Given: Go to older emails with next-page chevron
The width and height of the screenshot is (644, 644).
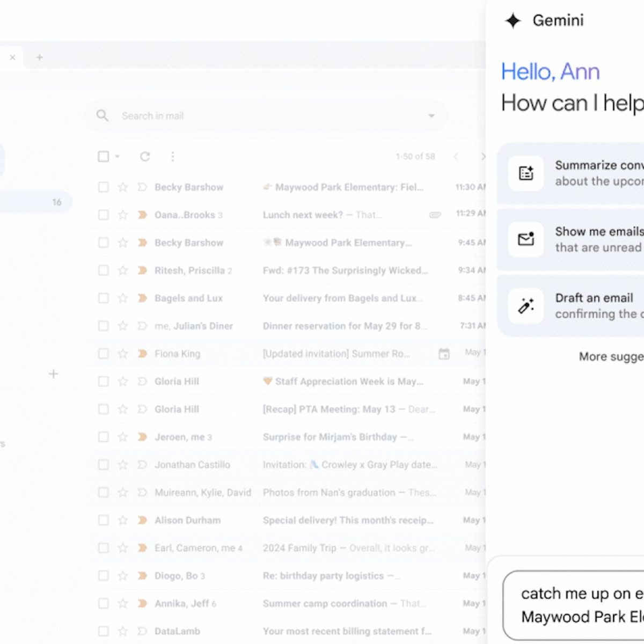Looking at the screenshot, I should coord(482,157).
